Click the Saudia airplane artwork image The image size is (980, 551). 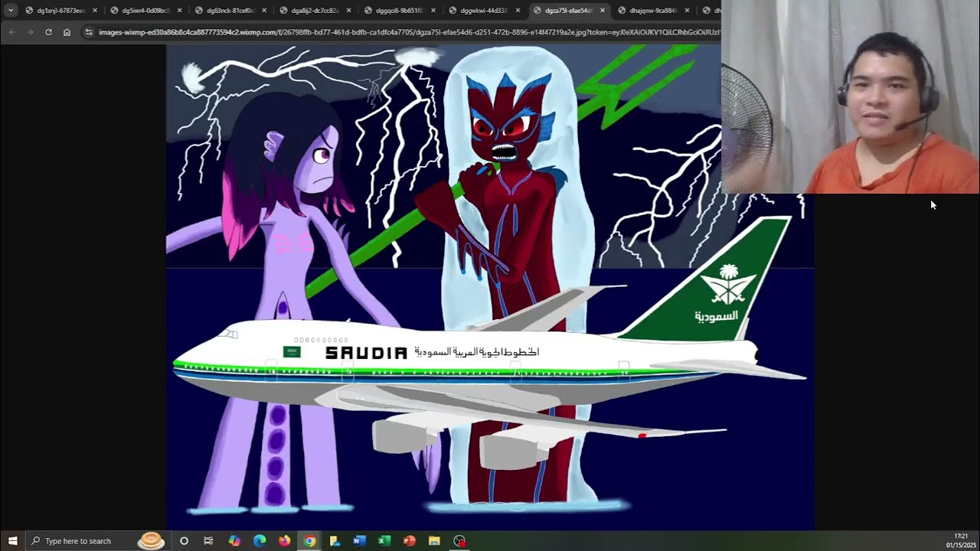490,287
